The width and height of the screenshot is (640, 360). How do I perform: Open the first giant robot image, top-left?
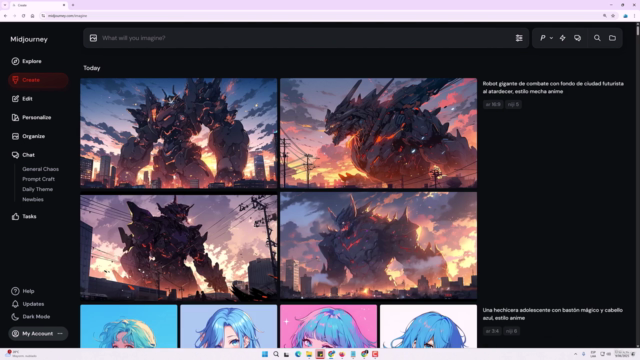pyautogui.click(x=179, y=133)
